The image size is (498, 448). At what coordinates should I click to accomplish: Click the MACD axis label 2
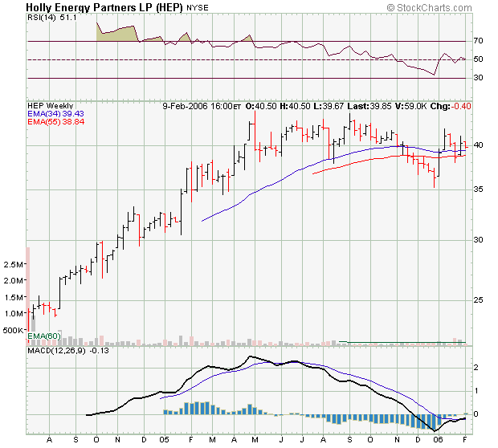coord(476,368)
